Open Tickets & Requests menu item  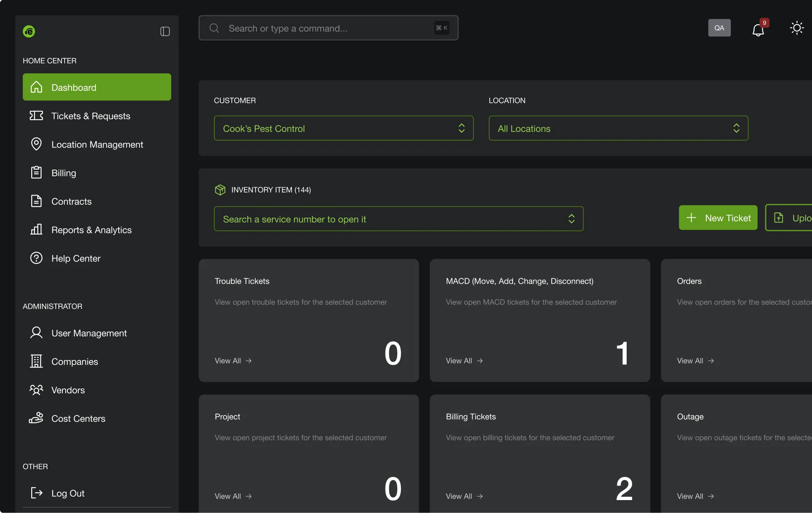tap(97, 116)
